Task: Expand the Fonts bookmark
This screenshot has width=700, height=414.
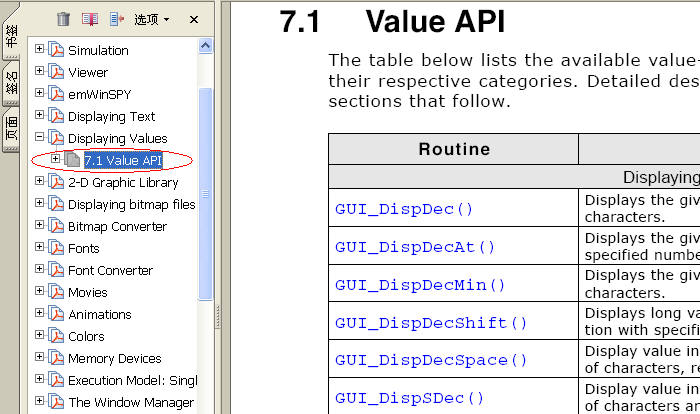Action: (39, 247)
